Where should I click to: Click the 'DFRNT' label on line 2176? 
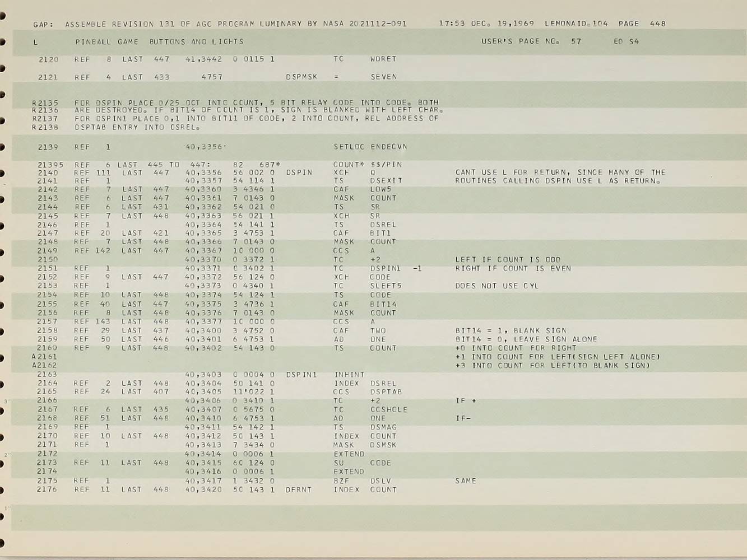click(299, 489)
